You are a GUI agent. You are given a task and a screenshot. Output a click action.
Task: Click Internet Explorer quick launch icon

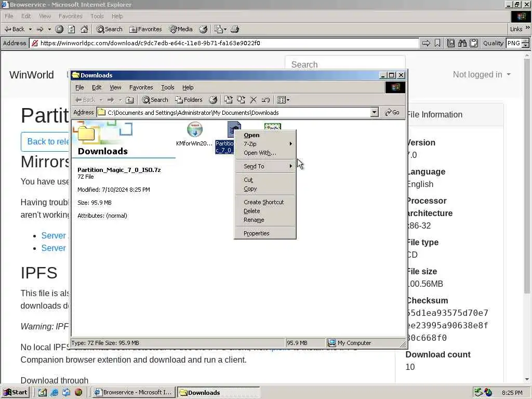pyautogui.click(x=54, y=392)
